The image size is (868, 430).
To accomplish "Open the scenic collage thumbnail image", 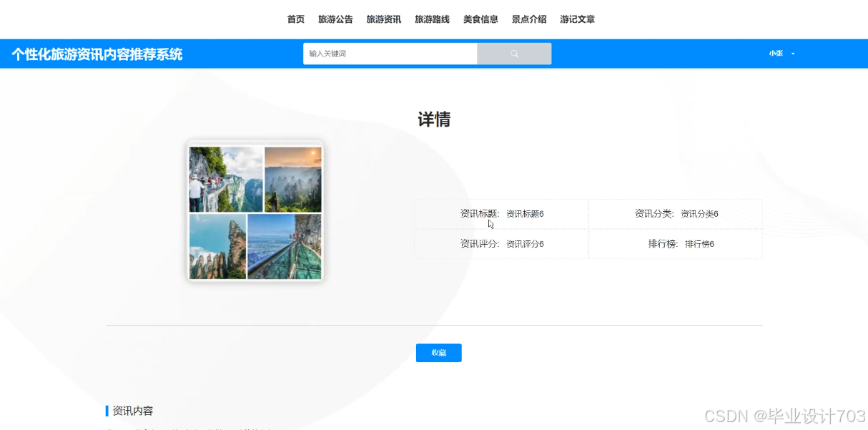I will point(255,212).
